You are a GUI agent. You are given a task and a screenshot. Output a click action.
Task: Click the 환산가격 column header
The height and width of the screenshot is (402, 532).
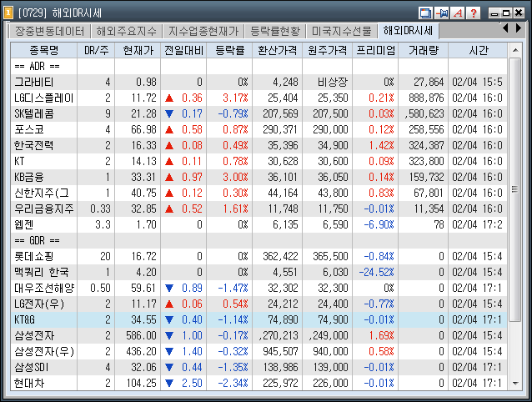pos(277,50)
